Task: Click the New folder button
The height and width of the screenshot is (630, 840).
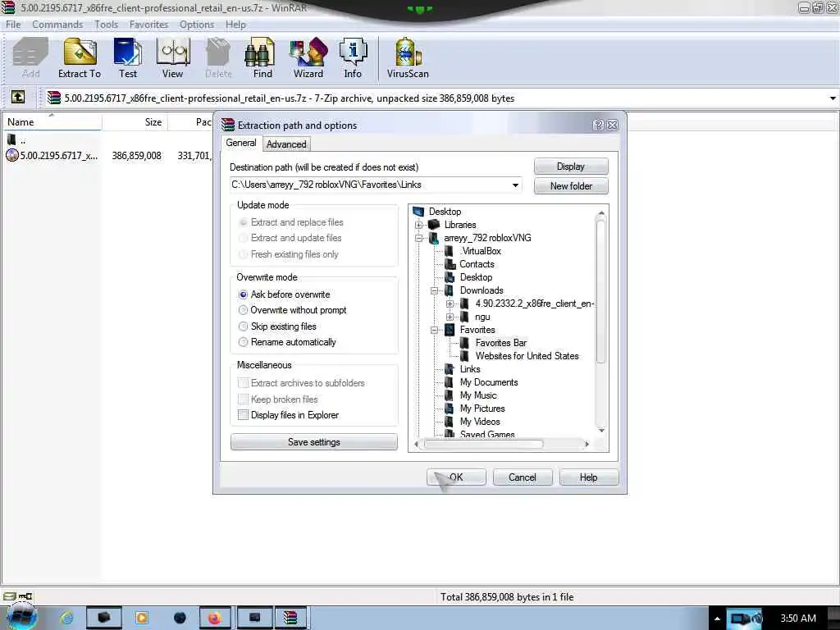Action: (571, 186)
